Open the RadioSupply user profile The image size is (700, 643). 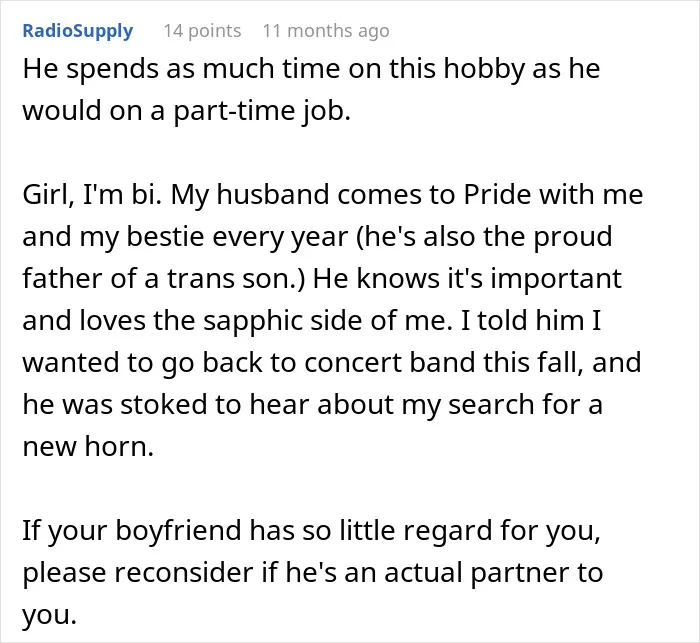[x=78, y=31]
